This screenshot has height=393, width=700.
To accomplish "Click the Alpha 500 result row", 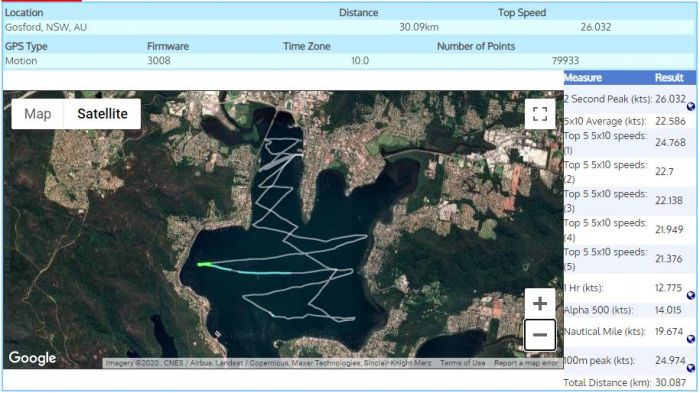I will tap(629, 310).
